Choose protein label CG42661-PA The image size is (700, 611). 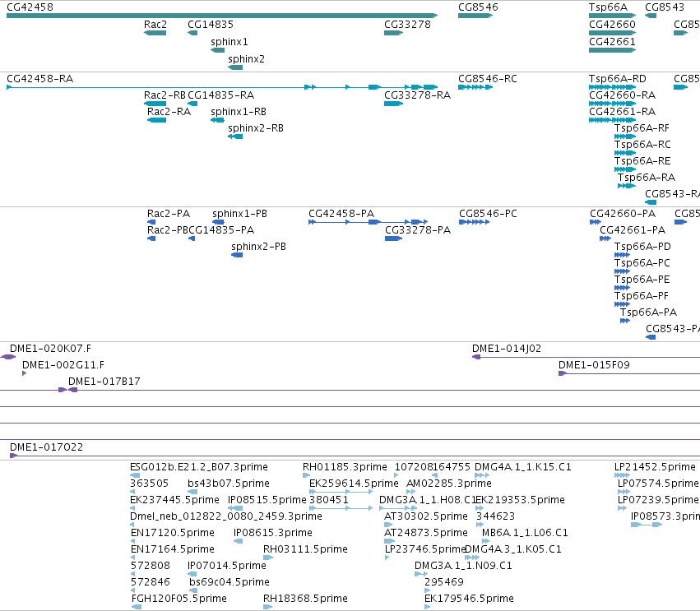633,231
